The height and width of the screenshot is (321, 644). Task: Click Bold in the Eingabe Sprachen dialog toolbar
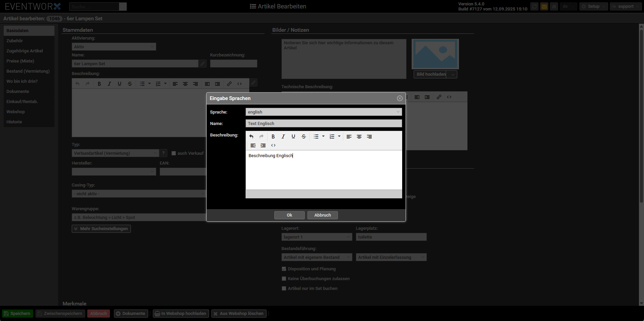(273, 137)
